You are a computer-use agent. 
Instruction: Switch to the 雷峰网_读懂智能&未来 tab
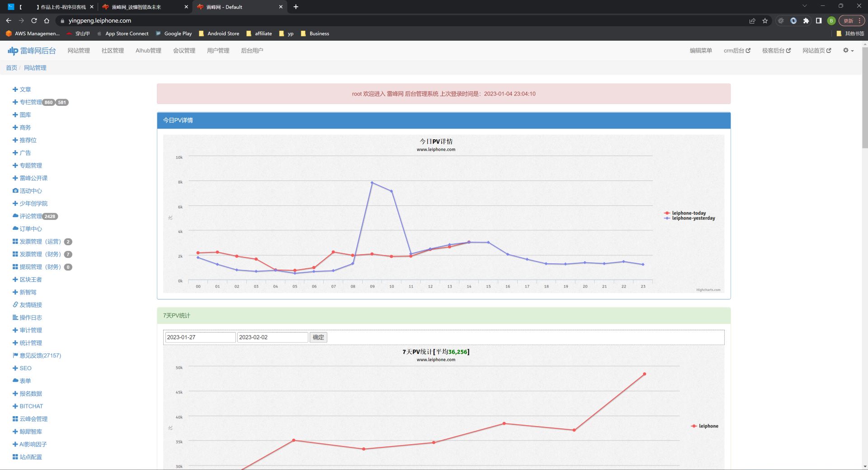pyautogui.click(x=145, y=7)
